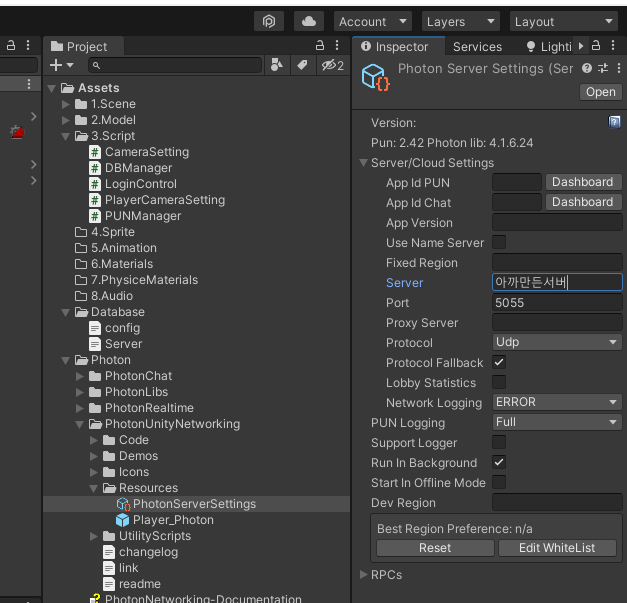
Task: Enable the Use Name Server checkbox
Action: [499, 242]
